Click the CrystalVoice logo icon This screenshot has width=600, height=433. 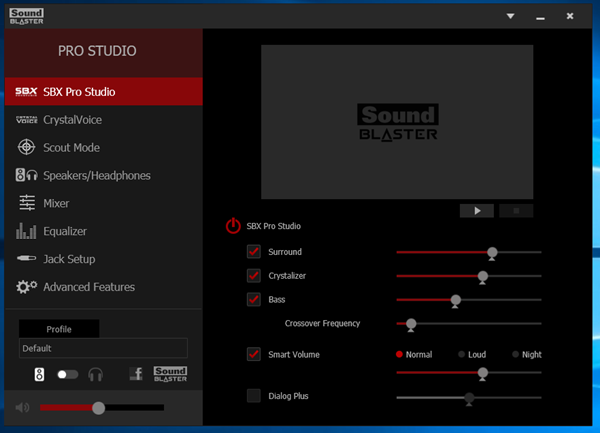coord(26,120)
